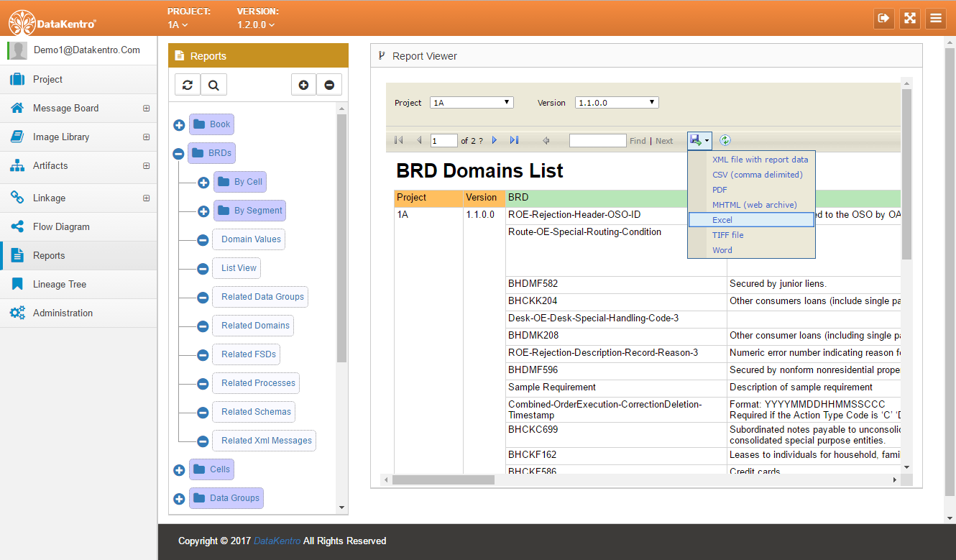Go to Reports in sidebar
956x560 pixels.
click(78, 255)
